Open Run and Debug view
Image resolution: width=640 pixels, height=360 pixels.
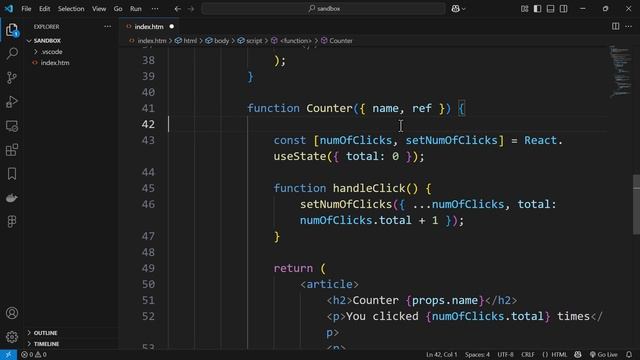[12, 102]
